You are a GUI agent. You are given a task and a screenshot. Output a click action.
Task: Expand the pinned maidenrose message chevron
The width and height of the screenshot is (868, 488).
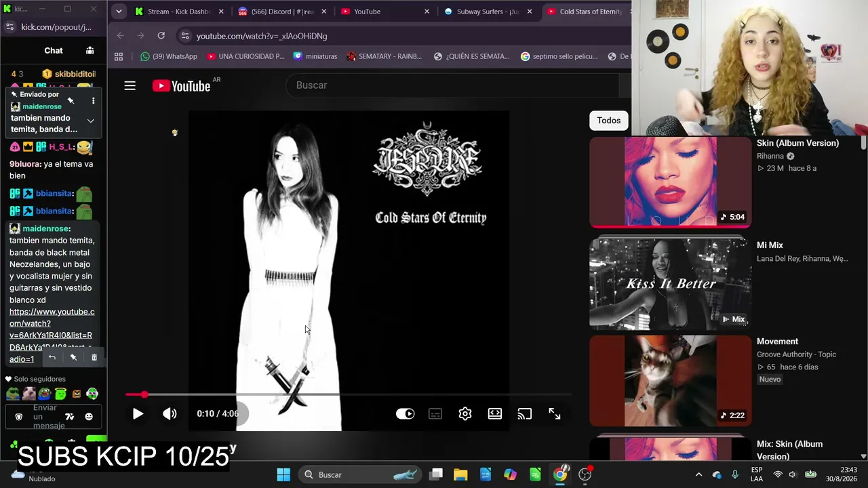[90, 121]
